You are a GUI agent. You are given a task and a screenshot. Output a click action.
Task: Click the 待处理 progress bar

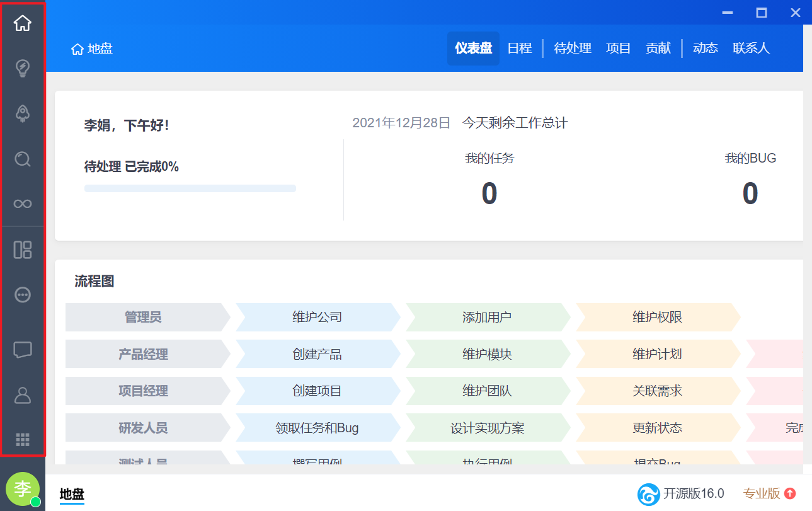pos(190,188)
